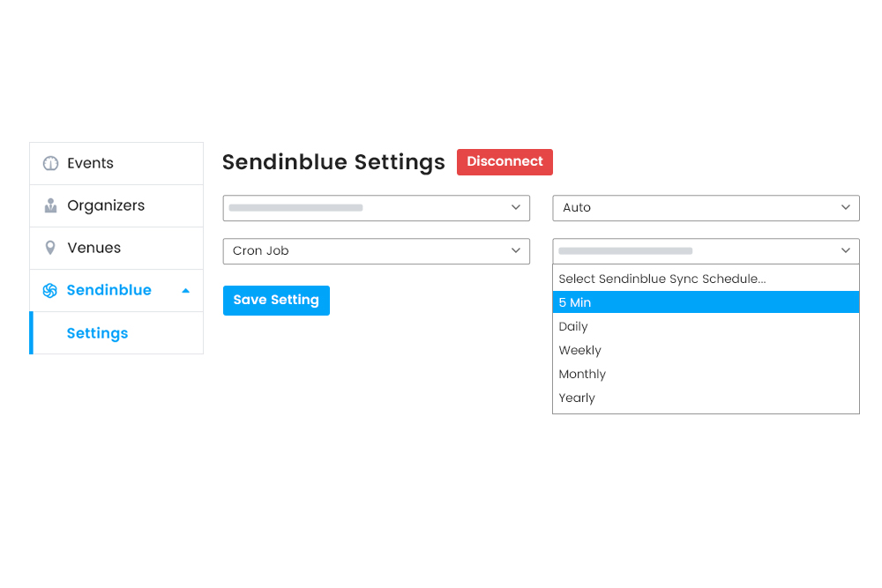Click the Organizers person icon
The height and width of the screenshot is (588, 882).
(50, 205)
